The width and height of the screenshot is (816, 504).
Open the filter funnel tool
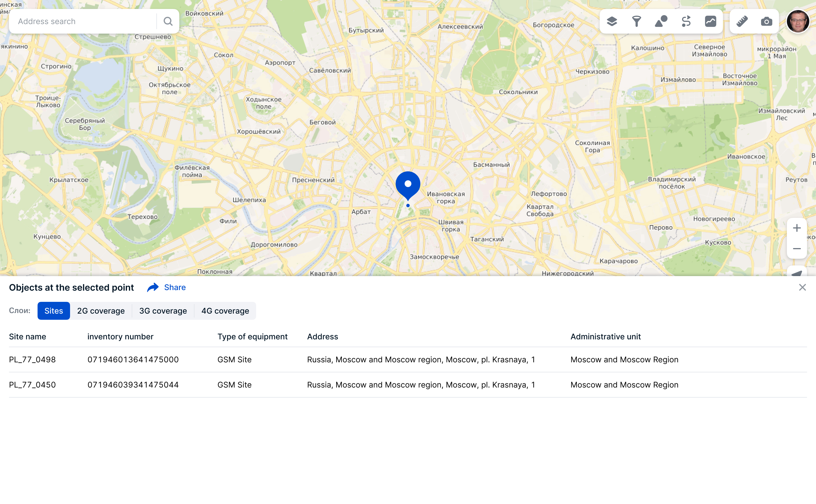tap(637, 21)
